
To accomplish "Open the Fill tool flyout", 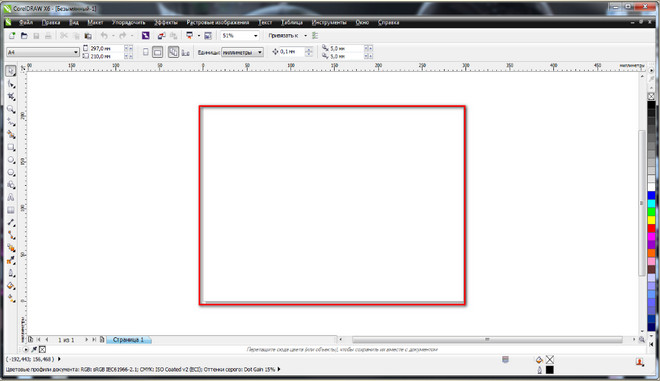I will tap(11, 286).
